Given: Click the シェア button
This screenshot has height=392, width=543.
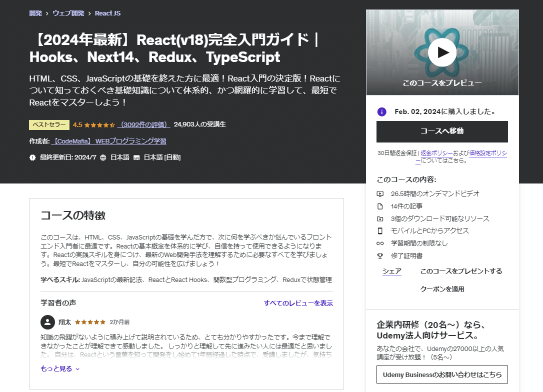Looking at the screenshot, I should 392,271.
